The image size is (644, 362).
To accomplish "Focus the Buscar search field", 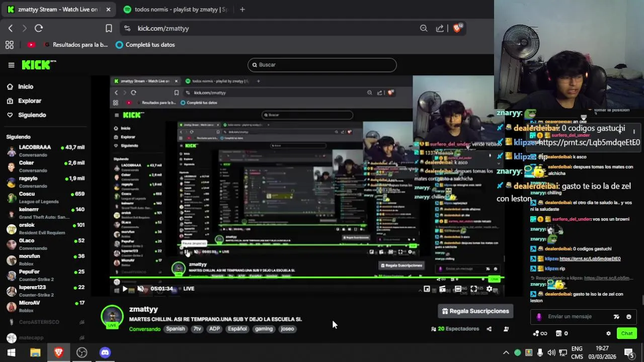I will (322, 65).
